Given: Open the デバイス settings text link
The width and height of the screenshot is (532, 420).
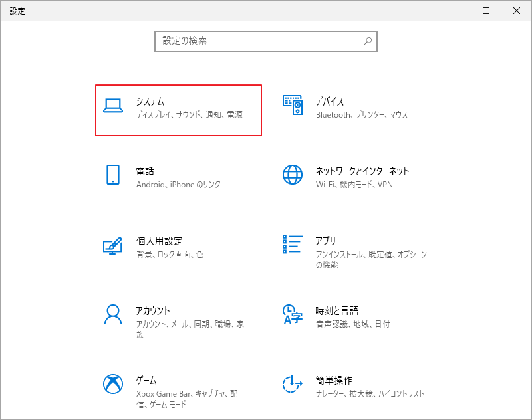Looking at the screenshot, I should point(329,101).
